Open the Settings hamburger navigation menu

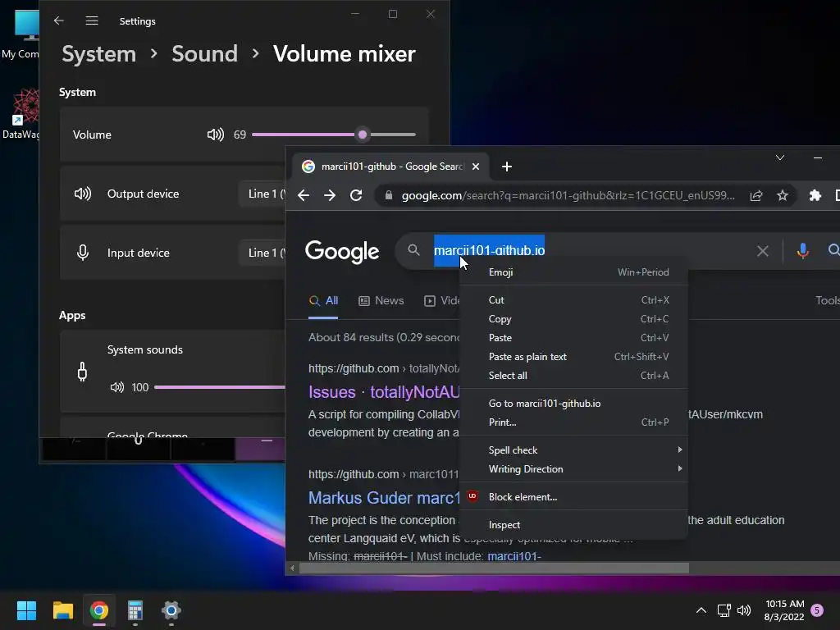pos(92,21)
